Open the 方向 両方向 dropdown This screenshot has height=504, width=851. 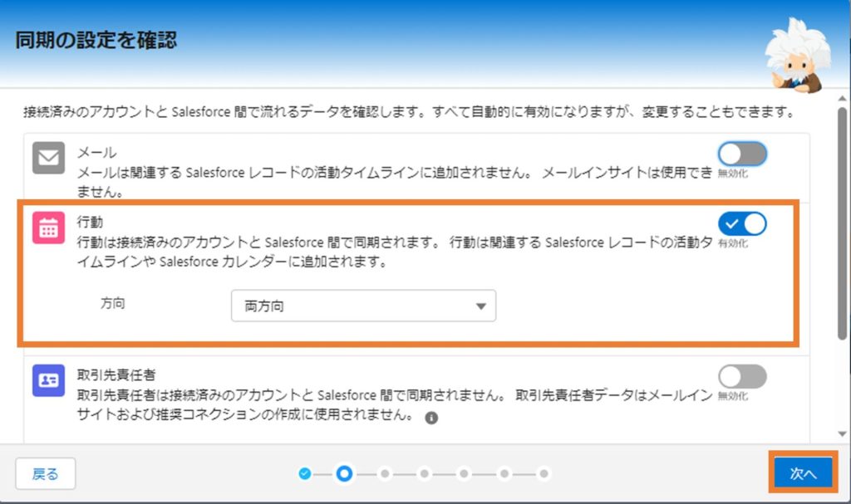(364, 306)
